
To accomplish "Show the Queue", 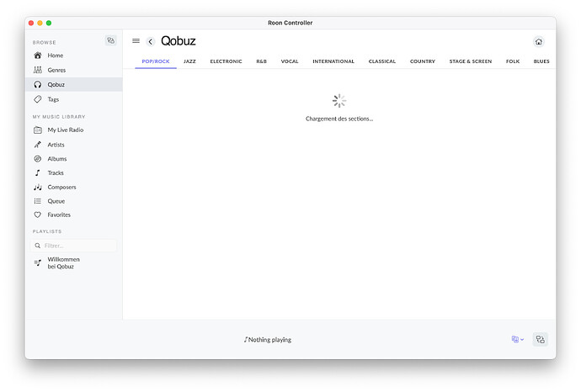I will pyautogui.click(x=74, y=201).
